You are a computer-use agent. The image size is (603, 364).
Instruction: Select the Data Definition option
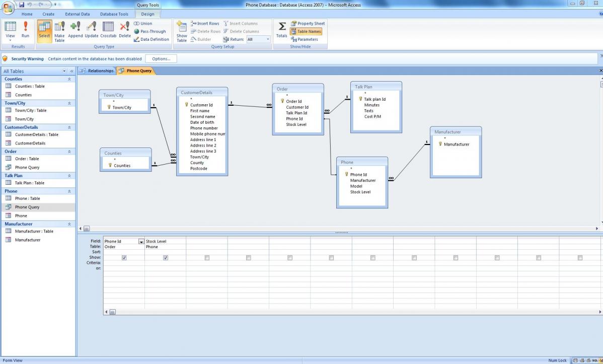tap(152, 39)
